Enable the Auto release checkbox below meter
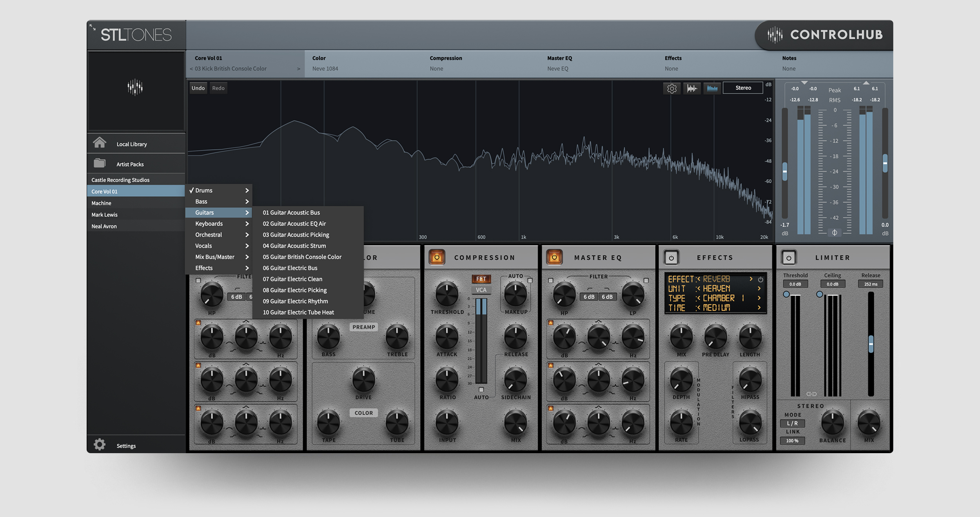Viewport: 980px width, 517px height. [481, 390]
